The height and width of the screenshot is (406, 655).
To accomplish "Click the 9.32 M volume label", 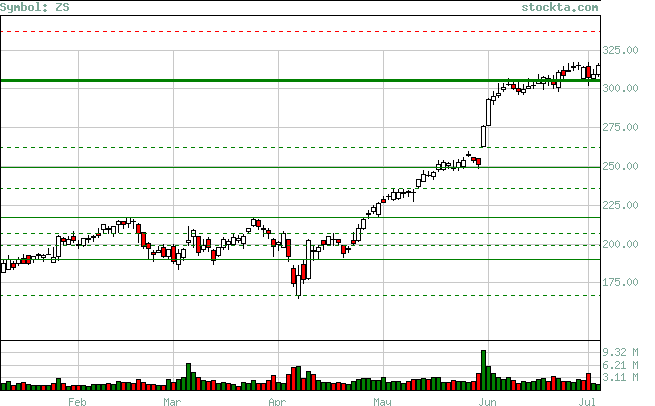I will [x=620, y=352].
